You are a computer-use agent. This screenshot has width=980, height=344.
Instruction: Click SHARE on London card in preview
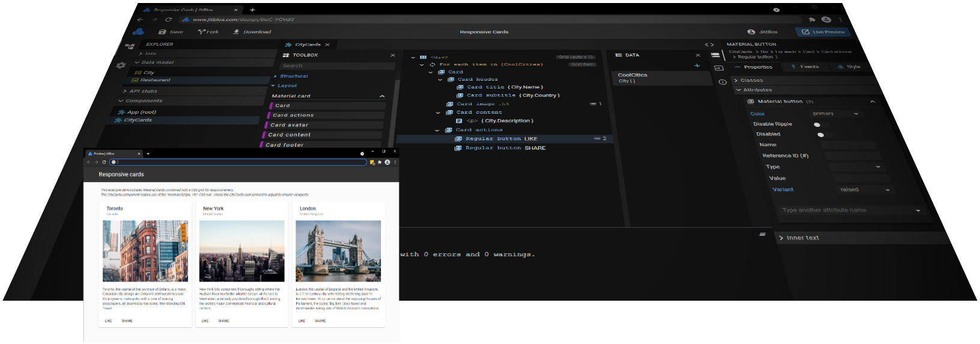click(320, 321)
